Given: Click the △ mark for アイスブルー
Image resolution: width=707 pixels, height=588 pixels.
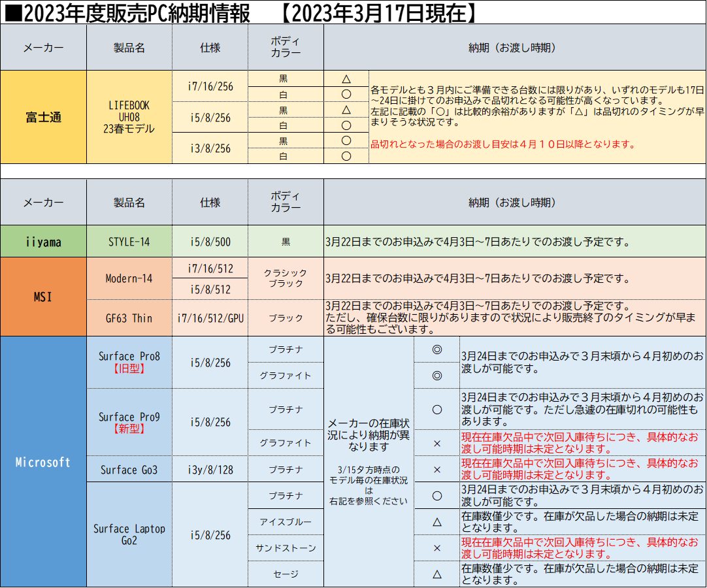Looking at the screenshot, I should [x=437, y=522].
